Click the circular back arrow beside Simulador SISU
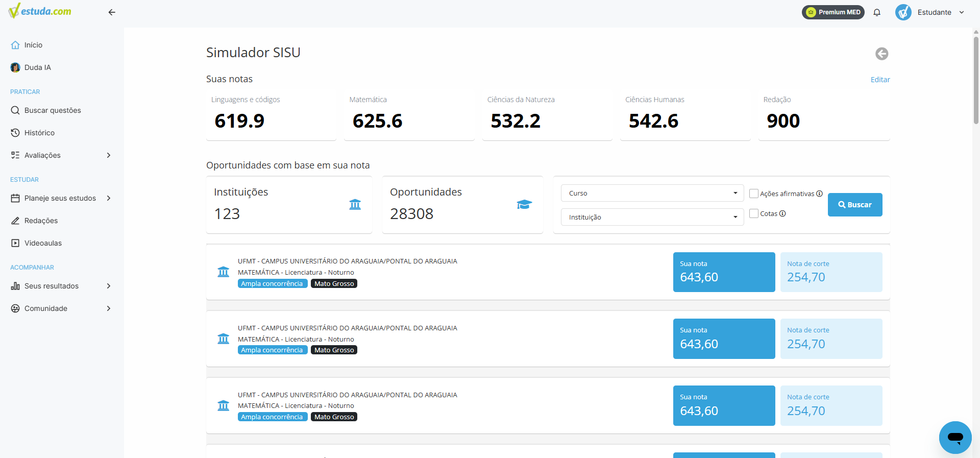The image size is (980, 458). [881, 54]
